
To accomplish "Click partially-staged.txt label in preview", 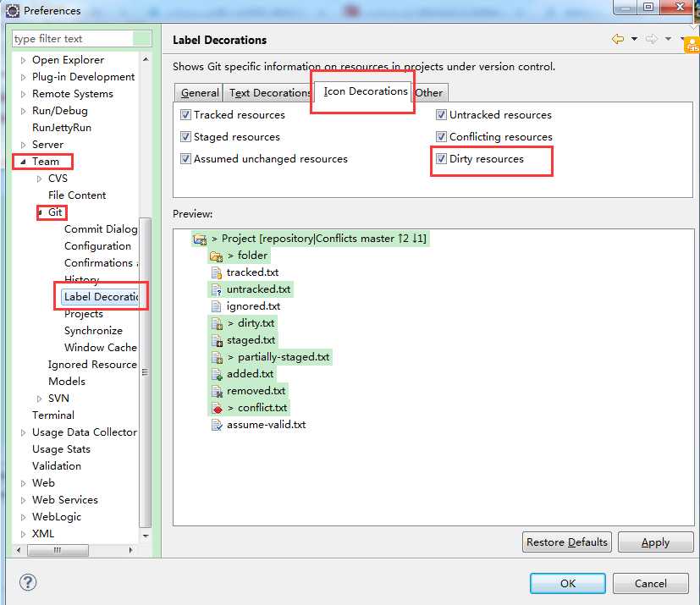I will point(284,357).
